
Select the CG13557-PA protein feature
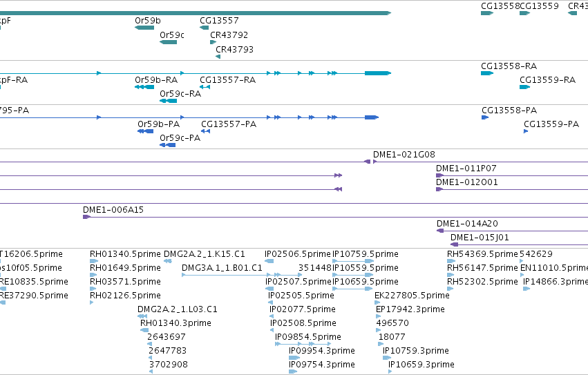[205, 131]
